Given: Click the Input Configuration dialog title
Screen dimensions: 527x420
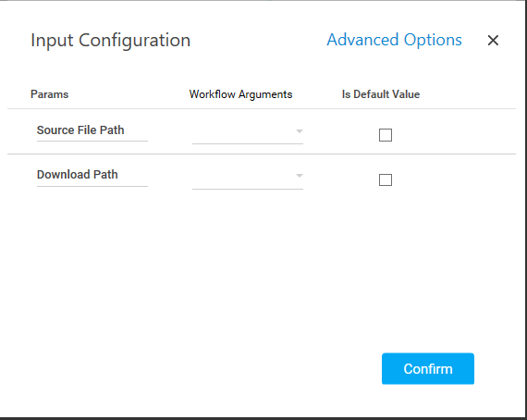Looking at the screenshot, I should point(111,41).
